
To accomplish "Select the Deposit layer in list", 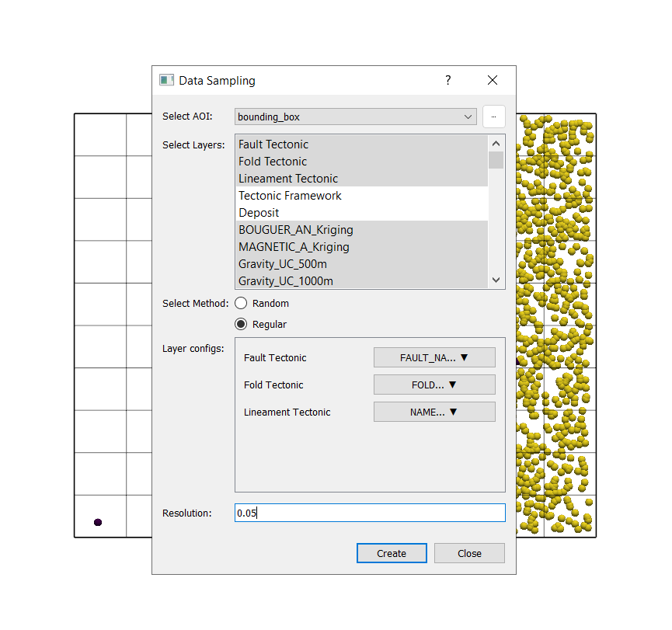I will [x=259, y=213].
